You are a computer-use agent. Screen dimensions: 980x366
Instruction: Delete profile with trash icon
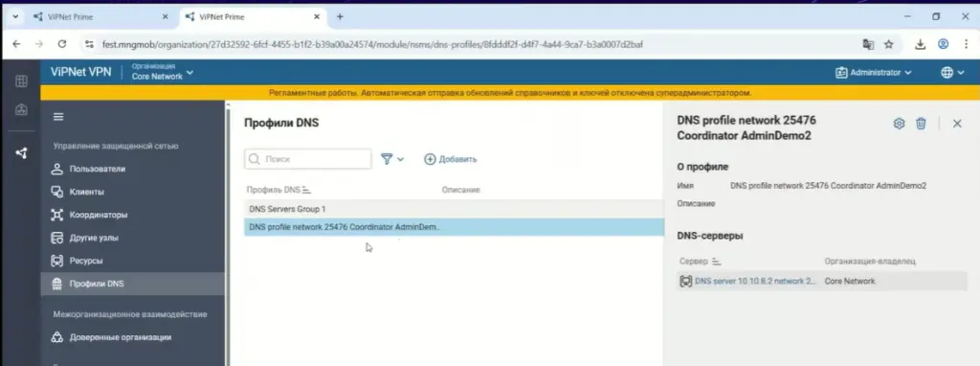[x=921, y=124]
